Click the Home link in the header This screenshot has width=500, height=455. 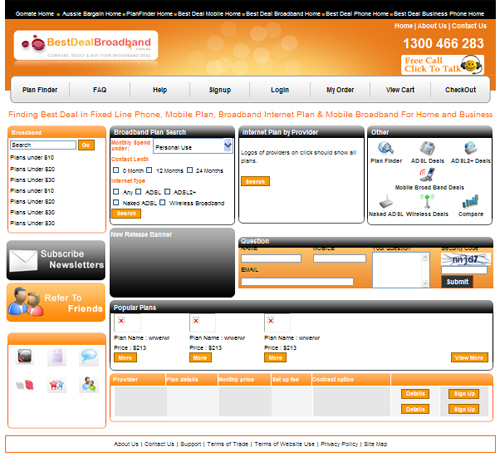click(x=403, y=26)
